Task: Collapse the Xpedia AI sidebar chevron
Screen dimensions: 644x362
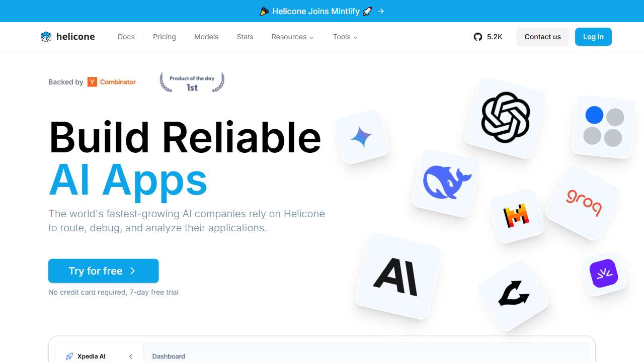Action: tap(130, 356)
